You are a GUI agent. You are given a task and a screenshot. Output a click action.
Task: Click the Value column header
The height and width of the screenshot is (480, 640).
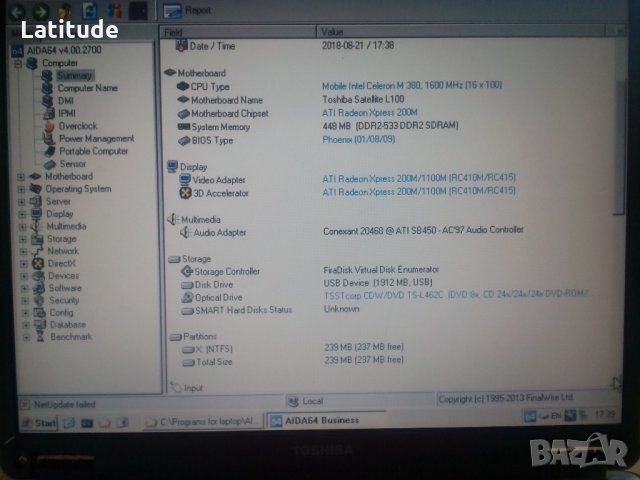pos(461,32)
